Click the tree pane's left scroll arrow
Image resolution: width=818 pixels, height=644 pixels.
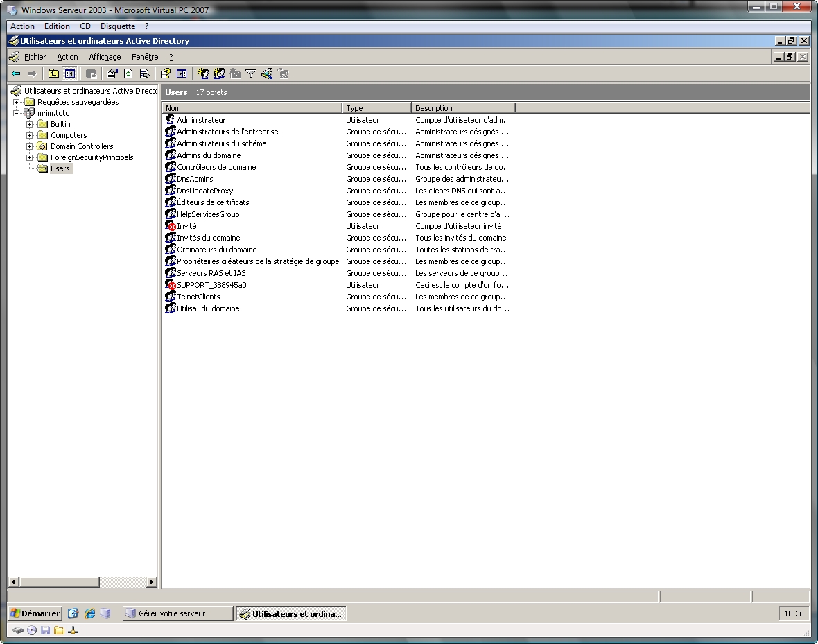pyautogui.click(x=14, y=582)
